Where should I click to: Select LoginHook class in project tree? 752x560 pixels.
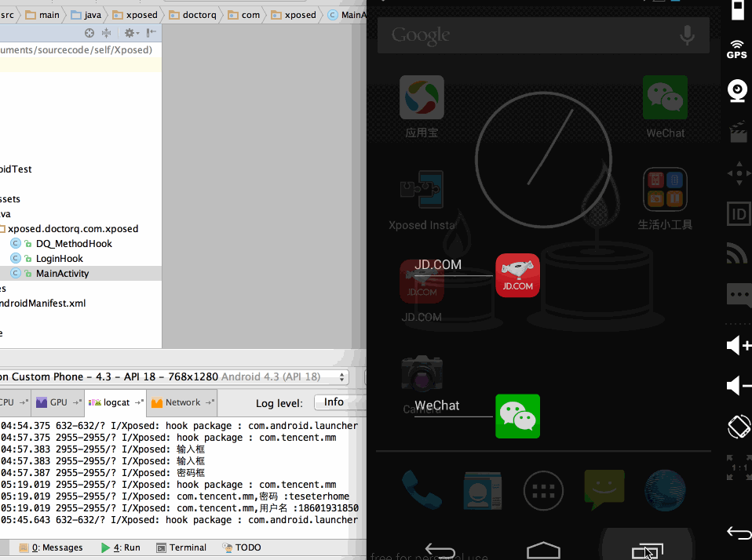pyautogui.click(x=59, y=258)
